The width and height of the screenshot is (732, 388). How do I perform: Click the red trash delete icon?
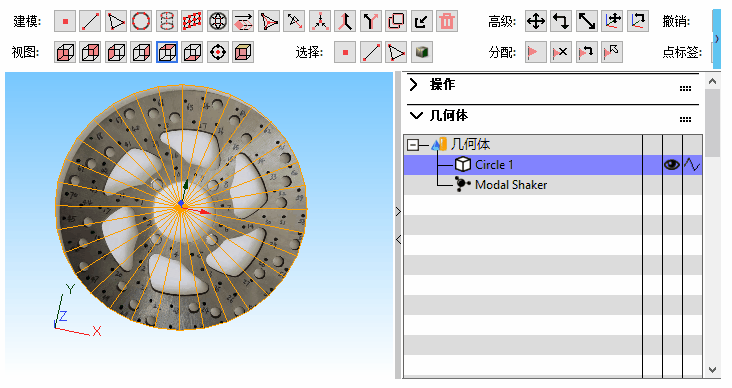click(x=447, y=21)
